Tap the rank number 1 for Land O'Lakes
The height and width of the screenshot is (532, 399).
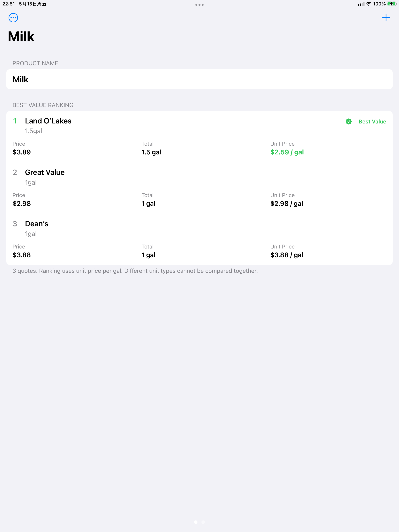coord(15,121)
